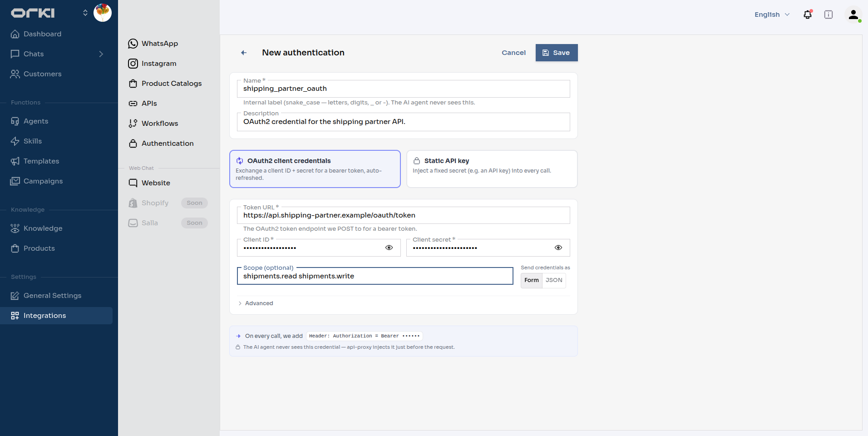Click the APIs link icon
The width and height of the screenshot is (868, 436).
point(133,104)
